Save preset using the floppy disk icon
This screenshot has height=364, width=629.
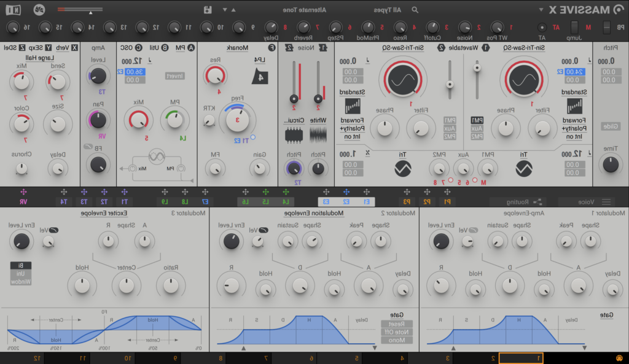208,10
